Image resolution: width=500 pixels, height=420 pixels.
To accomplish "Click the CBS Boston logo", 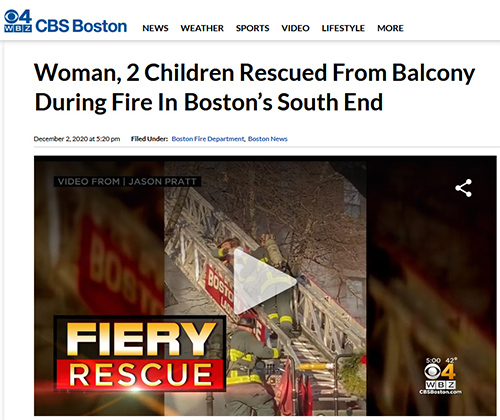I will [65, 22].
